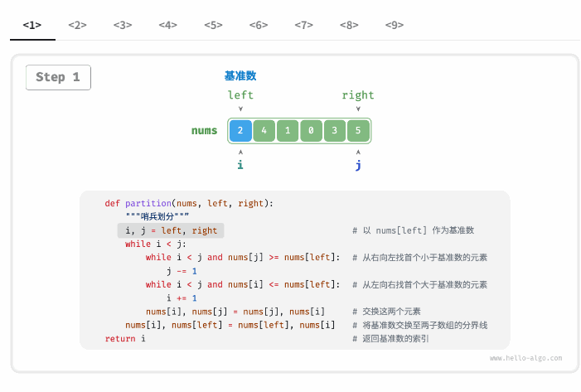Click the 'i += 1' code line
Screen dimensions: 581x392
click(x=182, y=298)
